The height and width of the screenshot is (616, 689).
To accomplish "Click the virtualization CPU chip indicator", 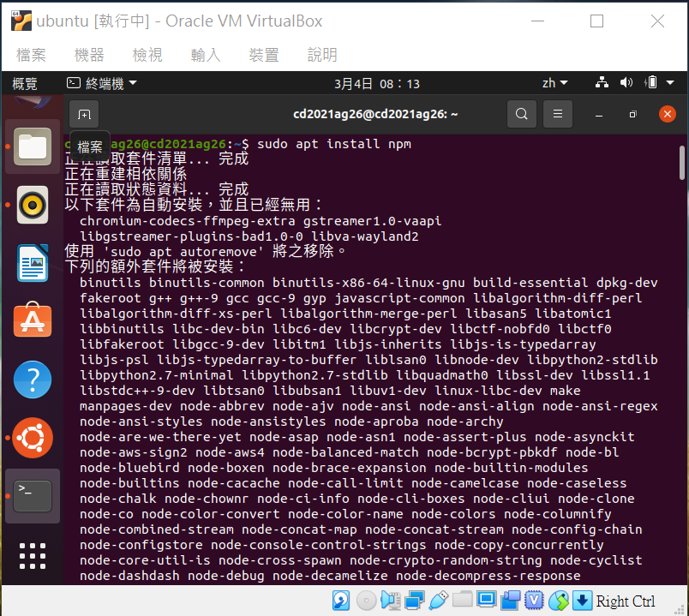I will pyautogui.click(x=534, y=601).
